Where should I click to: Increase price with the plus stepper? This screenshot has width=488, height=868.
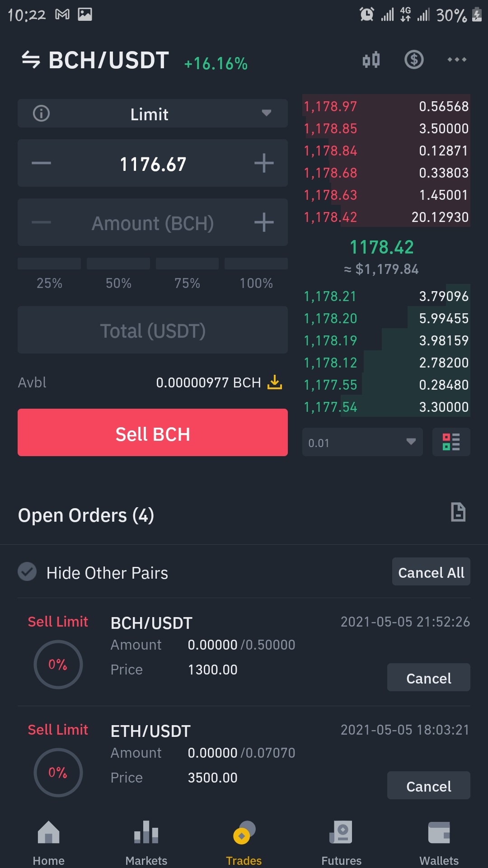point(264,163)
